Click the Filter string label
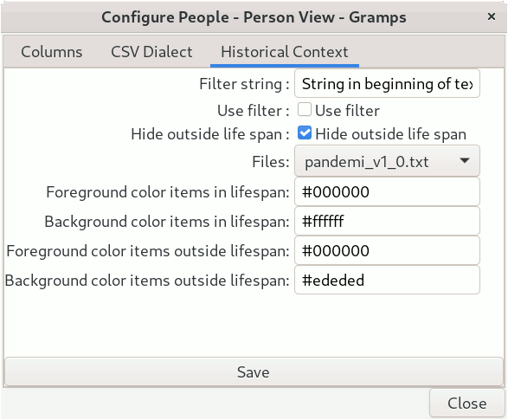Image resolution: width=508 pixels, height=420 pixels. (244, 84)
